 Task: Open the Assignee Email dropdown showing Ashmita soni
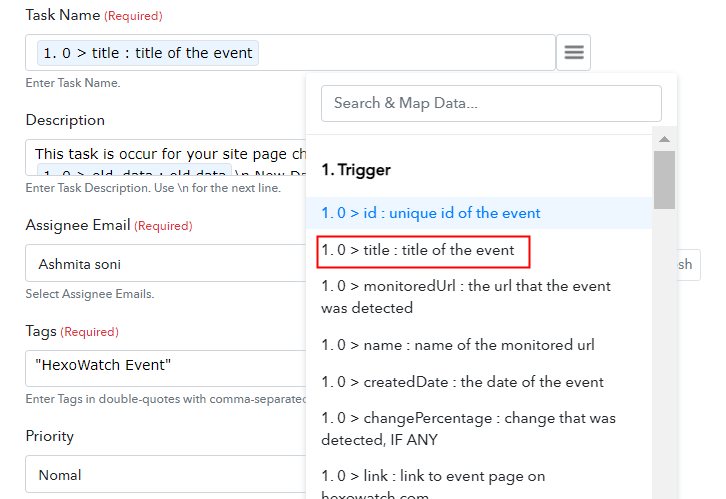[x=166, y=263]
